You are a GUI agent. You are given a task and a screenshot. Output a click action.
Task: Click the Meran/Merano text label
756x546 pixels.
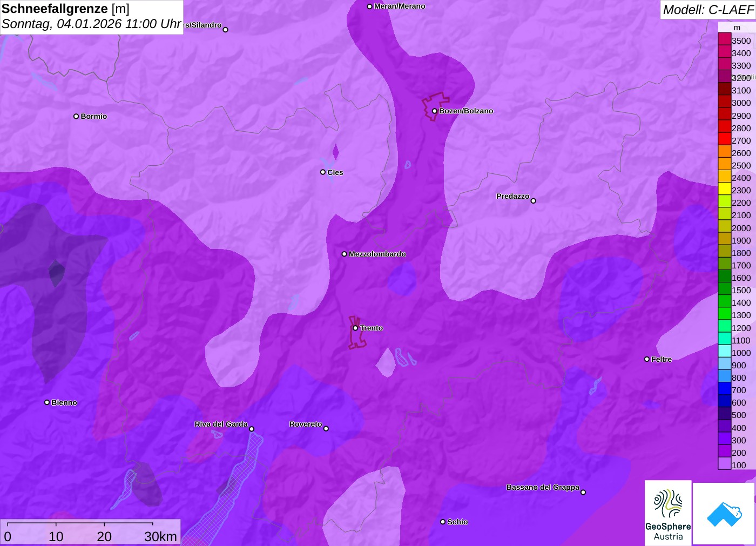click(x=400, y=6)
